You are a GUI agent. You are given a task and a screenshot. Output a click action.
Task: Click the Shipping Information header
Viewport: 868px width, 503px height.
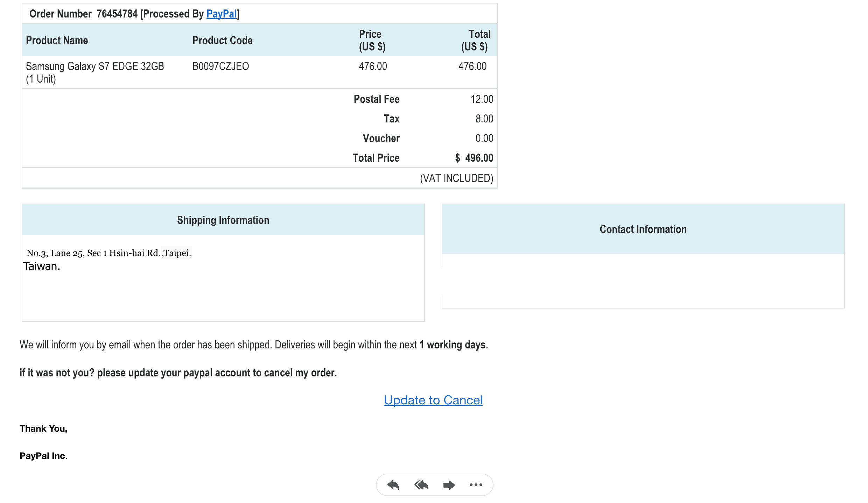223,220
